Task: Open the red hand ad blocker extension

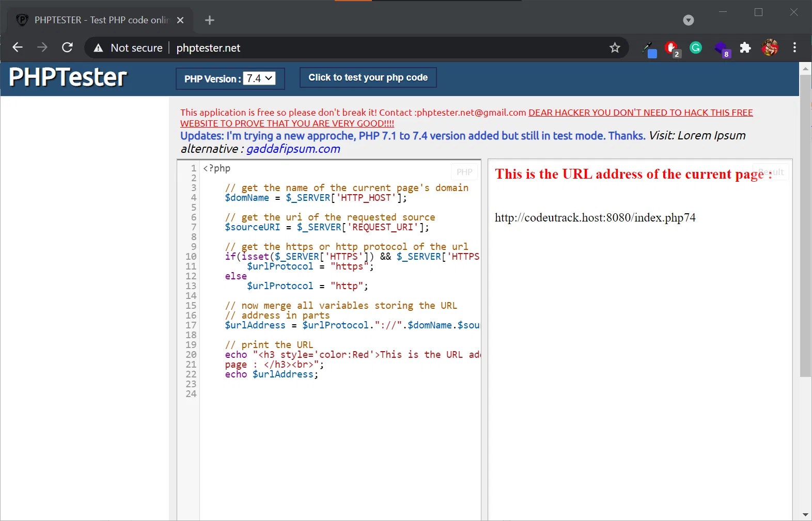Action: pos(672,49)
